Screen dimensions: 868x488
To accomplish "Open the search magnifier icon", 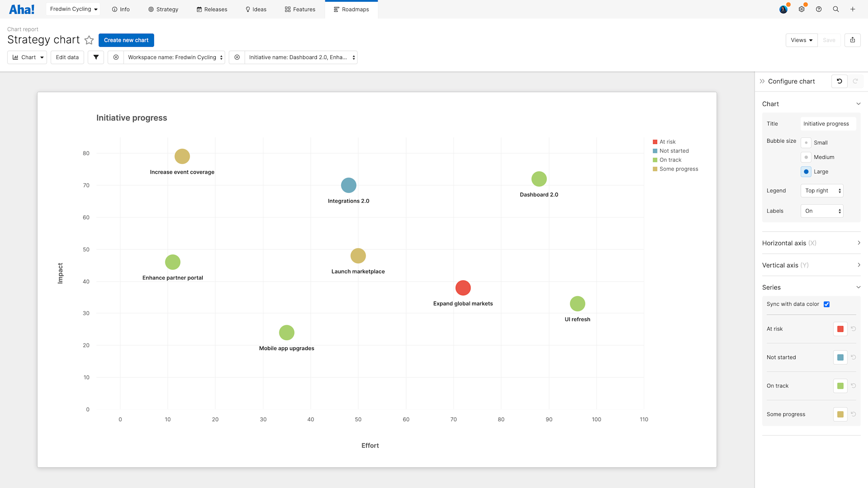I will tap(835, 9).
